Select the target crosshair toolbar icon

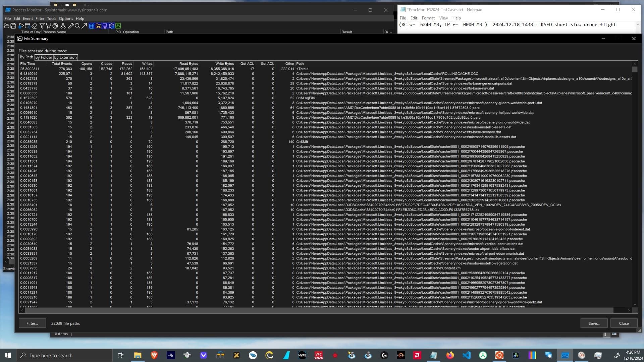(55, 26)
